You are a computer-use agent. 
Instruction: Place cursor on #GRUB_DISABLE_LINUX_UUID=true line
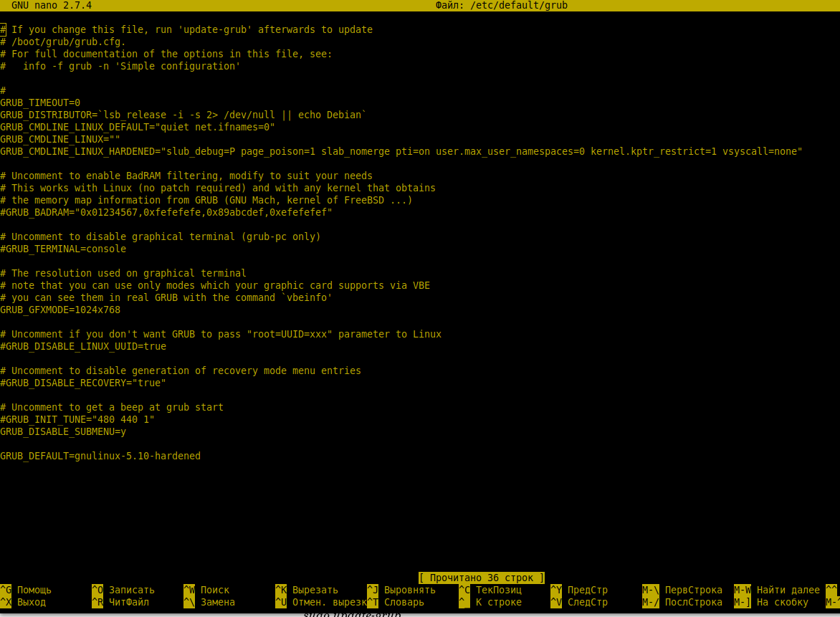pyautogui.click(x=83, y=346)
